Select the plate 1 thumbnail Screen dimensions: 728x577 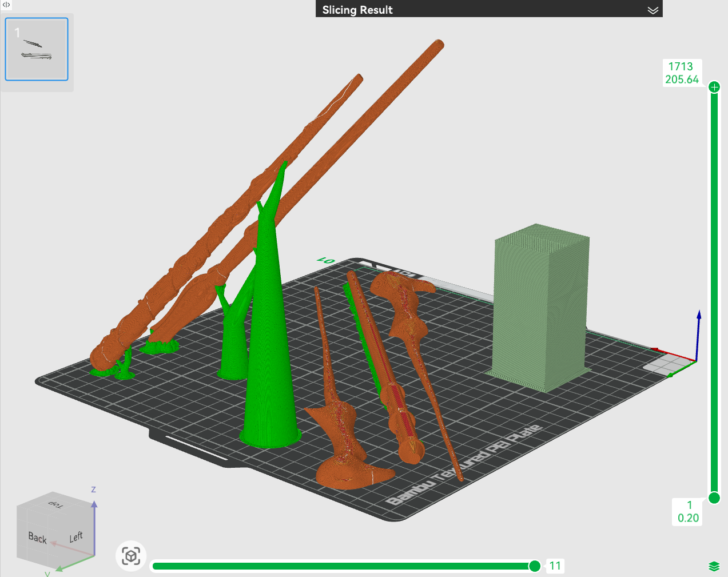click(37, 49)
